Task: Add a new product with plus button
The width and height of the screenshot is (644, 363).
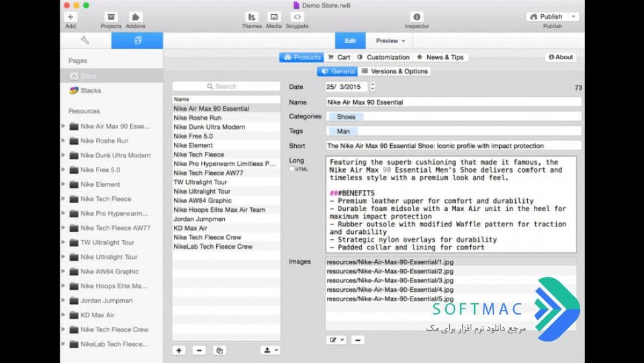Action: coord(179,350)
